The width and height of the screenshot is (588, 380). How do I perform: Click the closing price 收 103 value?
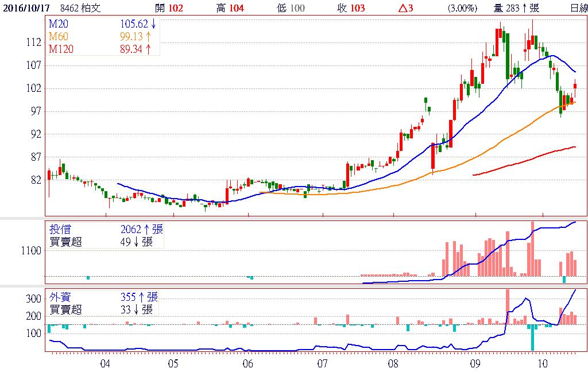(351, 8)
